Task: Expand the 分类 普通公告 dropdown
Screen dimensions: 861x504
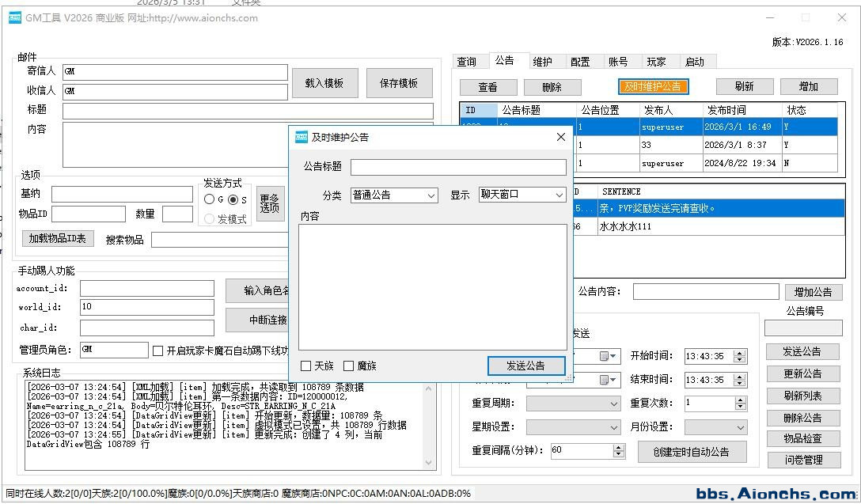Action: pyautogui.click(x=394, y=195)
